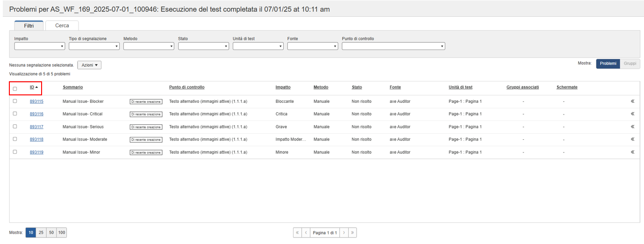Show 25 items per page
The height and width of the screenshot is (244, 644).
click(x=41, y=233)
